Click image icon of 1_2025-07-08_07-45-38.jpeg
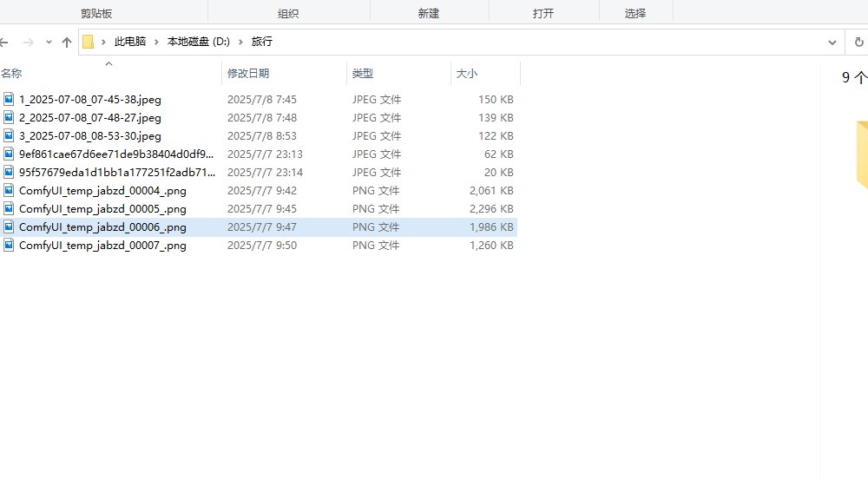Viewport: 868px width, 479px height. pyautogui.click(x=9, y=99)
